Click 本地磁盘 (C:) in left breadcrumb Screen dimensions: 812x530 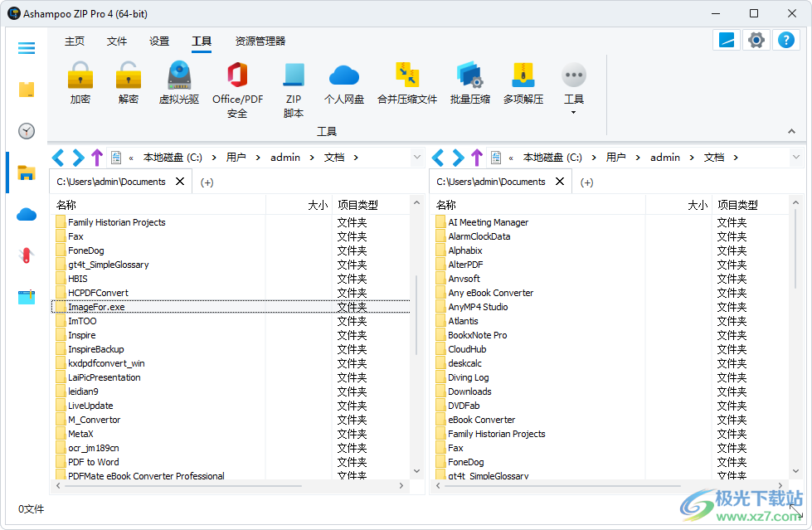coord(173,158)
